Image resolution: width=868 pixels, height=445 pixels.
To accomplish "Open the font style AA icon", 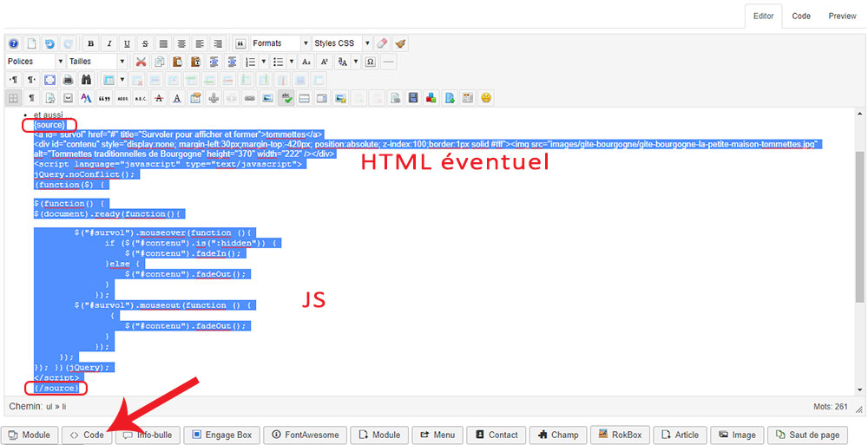I will click(x=86, y=98).
